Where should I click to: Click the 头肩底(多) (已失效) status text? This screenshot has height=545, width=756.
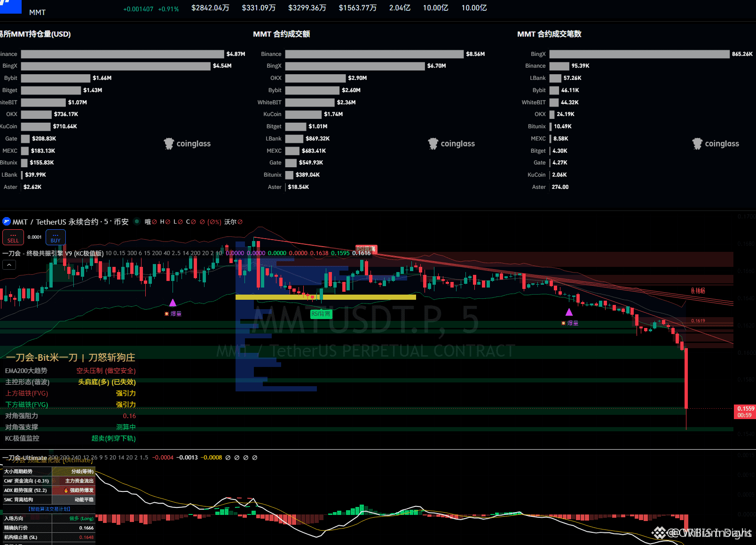107,382
